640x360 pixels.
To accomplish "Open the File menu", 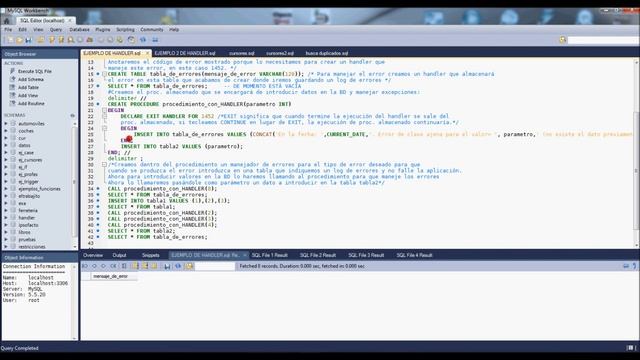I will (x=8, y=30).
